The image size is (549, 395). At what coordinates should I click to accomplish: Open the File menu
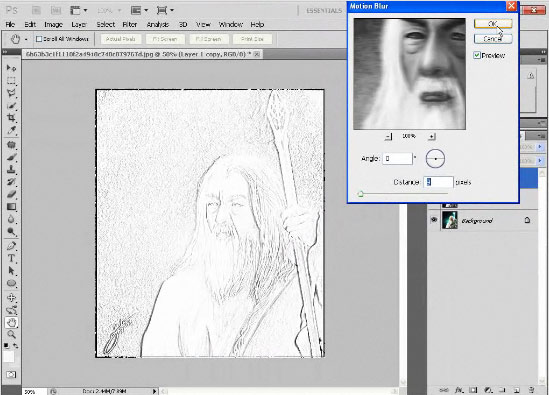10,24
